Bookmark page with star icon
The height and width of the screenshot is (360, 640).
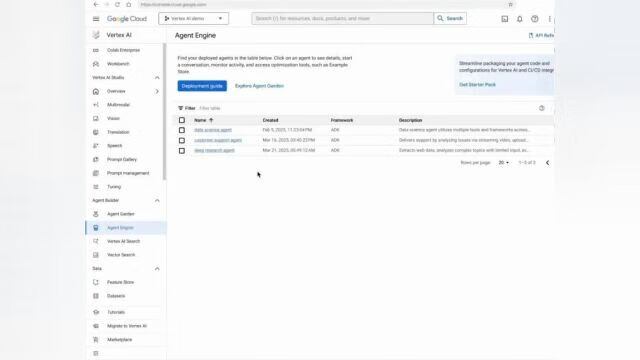[x=510, y=4]
